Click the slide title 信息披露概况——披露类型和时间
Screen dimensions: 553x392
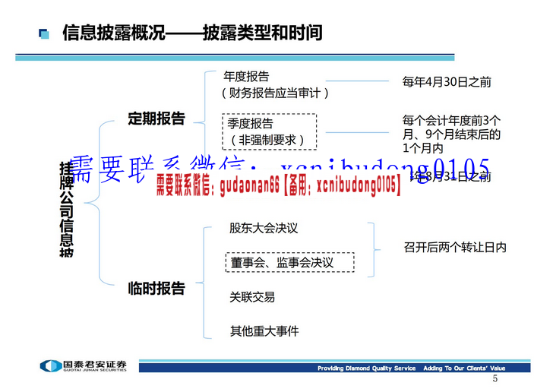(x=192, y=33)
